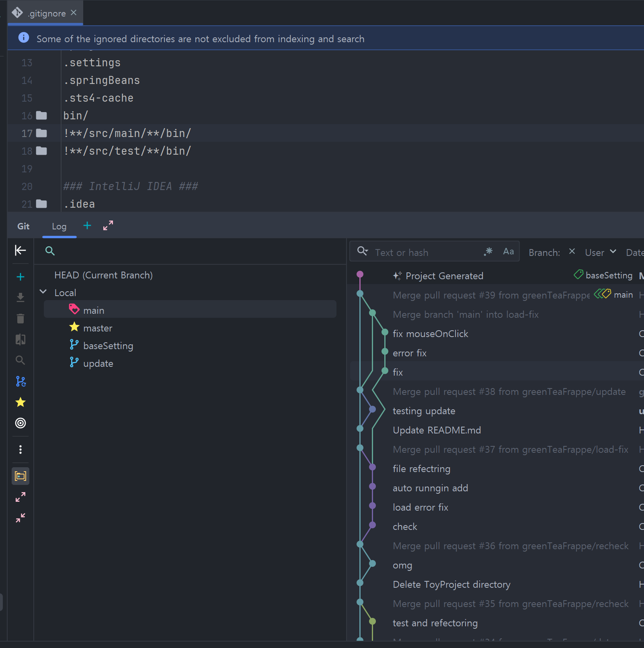Viewport: 644px width, 648px height.
Task: Create new branch with the plus icon
Action: pyautogui.click(x=21, y=277)
